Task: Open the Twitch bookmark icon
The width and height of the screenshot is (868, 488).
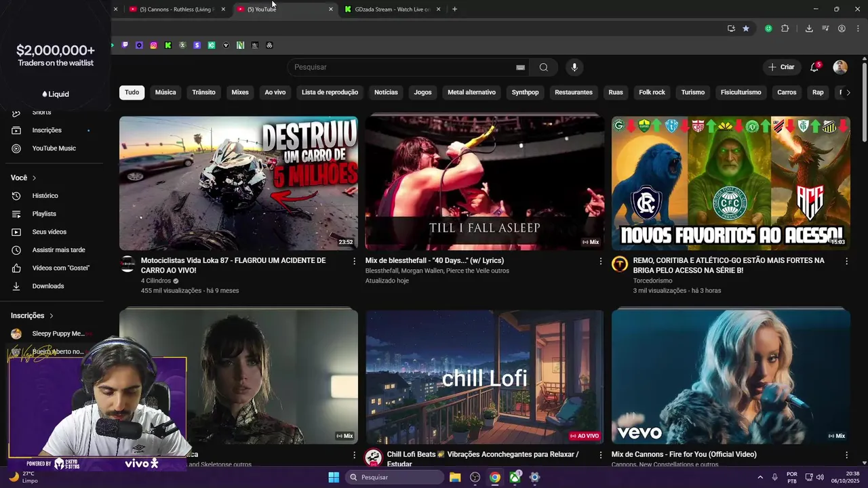Action: (125, 45)
